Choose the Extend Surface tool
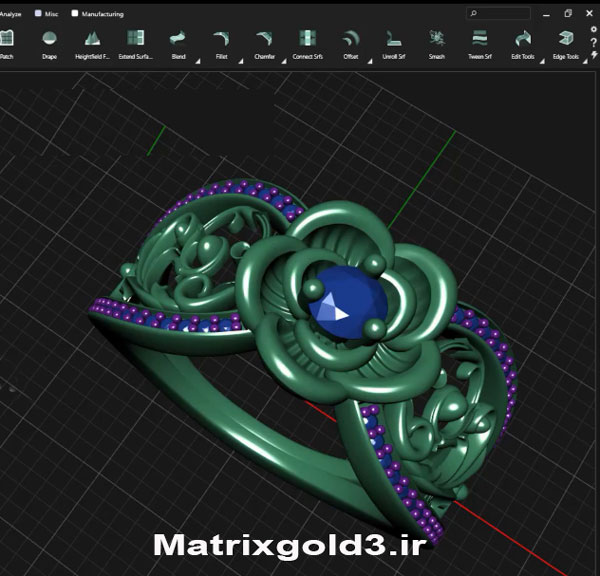 (135, 45)
